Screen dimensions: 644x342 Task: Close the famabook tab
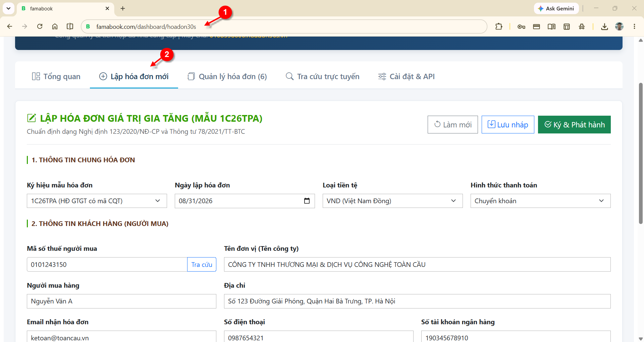tap(107, 8)
